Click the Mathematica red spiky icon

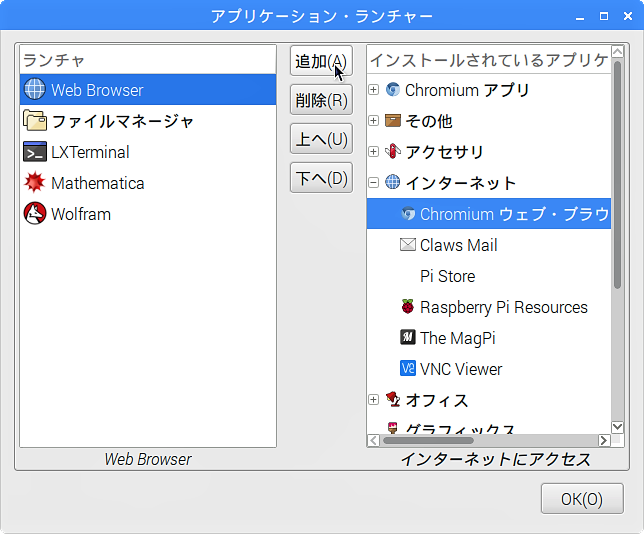[34, 182]
